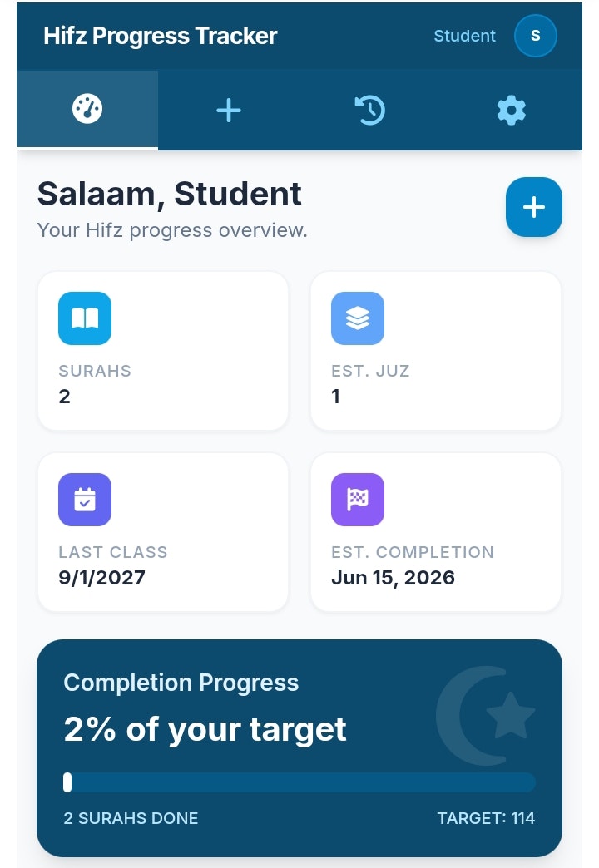Click the Last Class date 9/1/2027
Image resolution: width=599 pixels, height=868 pixels.
tap(101, 577)
